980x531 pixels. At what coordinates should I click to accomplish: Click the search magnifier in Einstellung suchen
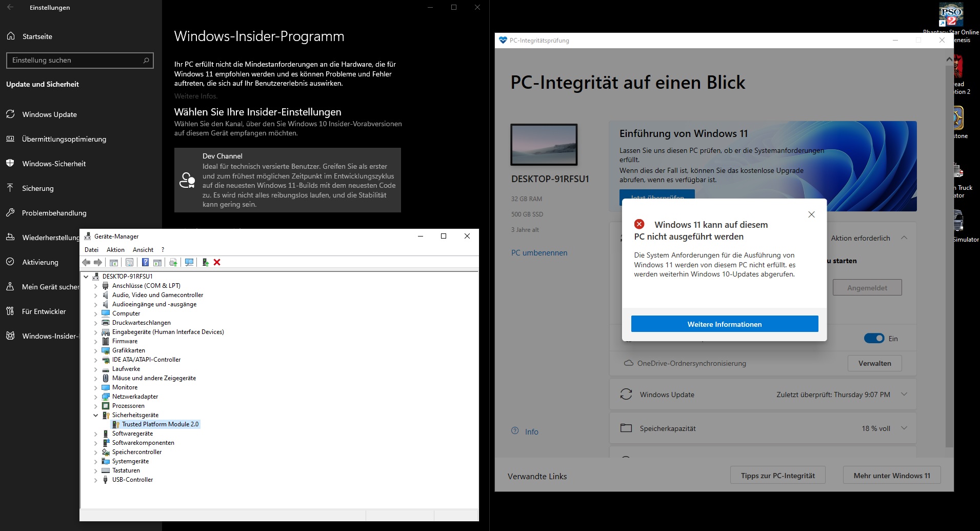[146, 60]
